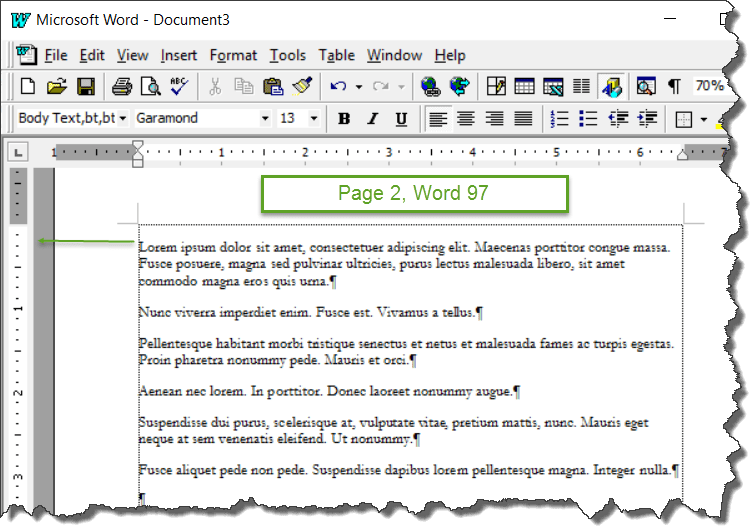Image resolution: width=751 pixels, height=528 pixels.
Task: Justify the paragraph text
Action: click(x=523, y=118)
